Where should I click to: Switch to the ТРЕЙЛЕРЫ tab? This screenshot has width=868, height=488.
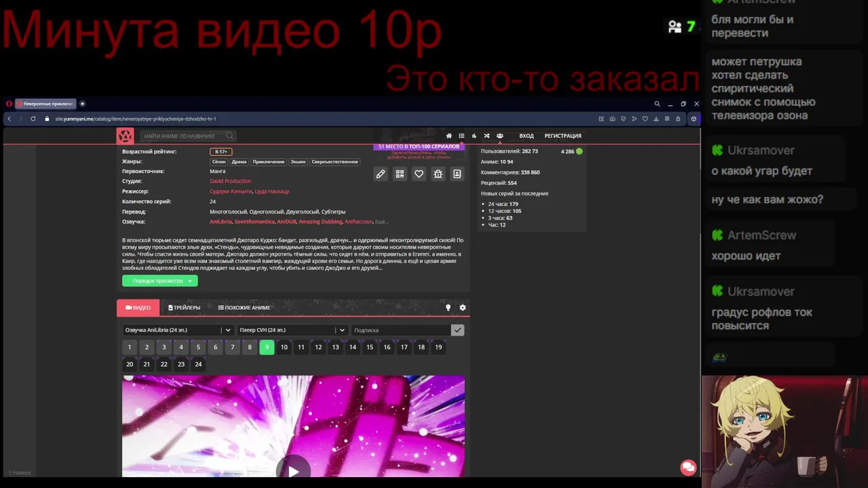184,308
